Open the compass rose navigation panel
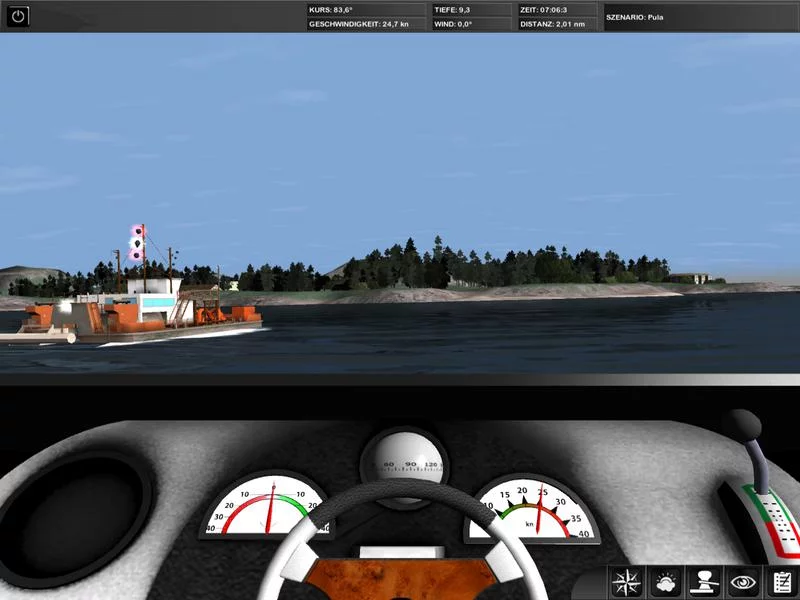Screen dimensions: 800x600 pyautogui.click(x=627, y=582)
